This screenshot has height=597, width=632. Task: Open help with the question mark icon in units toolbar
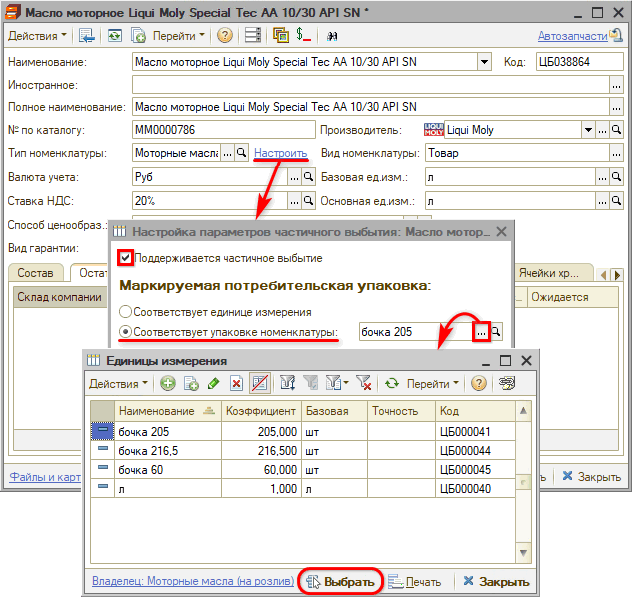click(479, 383)
